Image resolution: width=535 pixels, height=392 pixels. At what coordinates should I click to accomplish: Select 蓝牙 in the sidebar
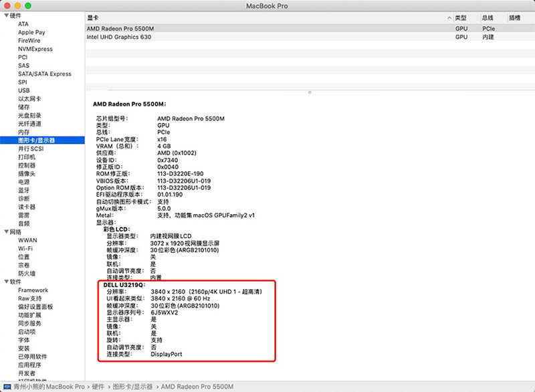[23, 190]
